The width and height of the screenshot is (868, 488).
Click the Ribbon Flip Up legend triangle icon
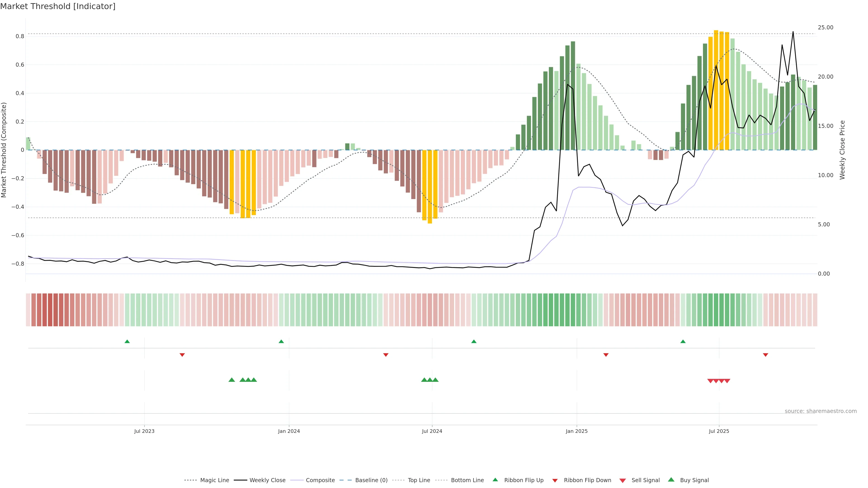point(495,480)
